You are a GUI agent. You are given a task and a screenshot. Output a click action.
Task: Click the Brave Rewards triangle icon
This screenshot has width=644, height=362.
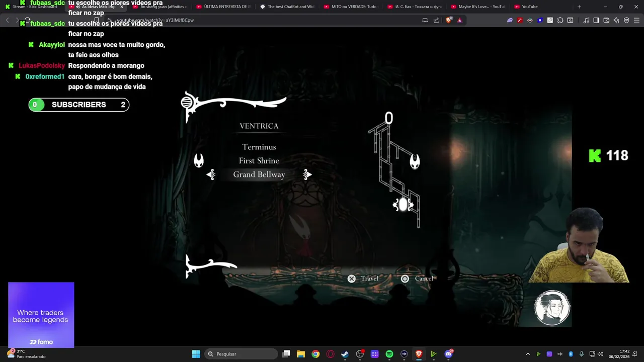pyautogui.click(x=459, y=20)
